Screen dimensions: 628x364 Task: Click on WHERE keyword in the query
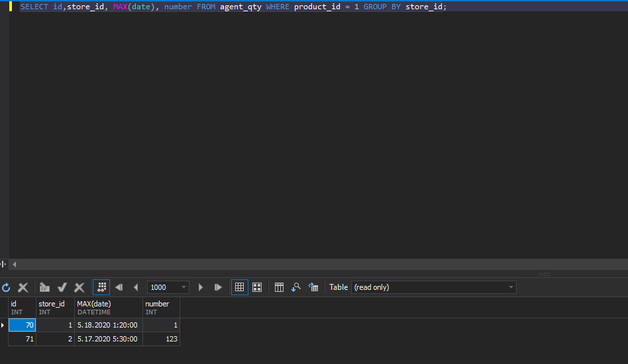point(278,7)
